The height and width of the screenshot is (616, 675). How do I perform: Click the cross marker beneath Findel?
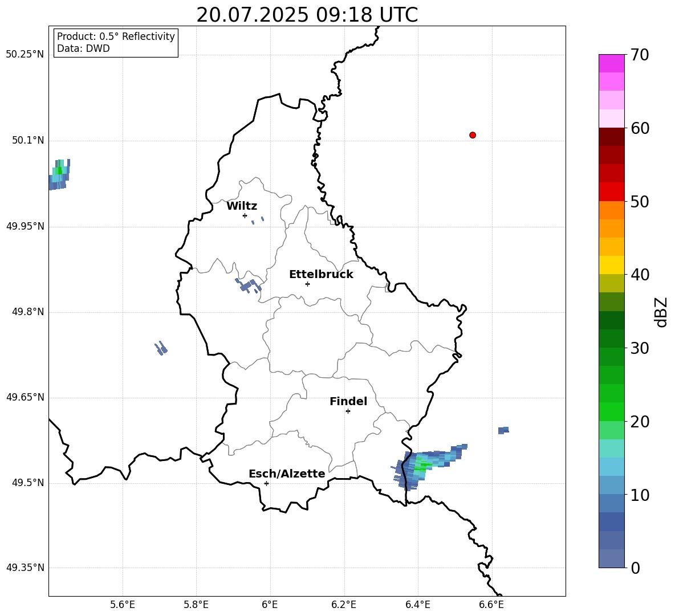coord(348,411)
